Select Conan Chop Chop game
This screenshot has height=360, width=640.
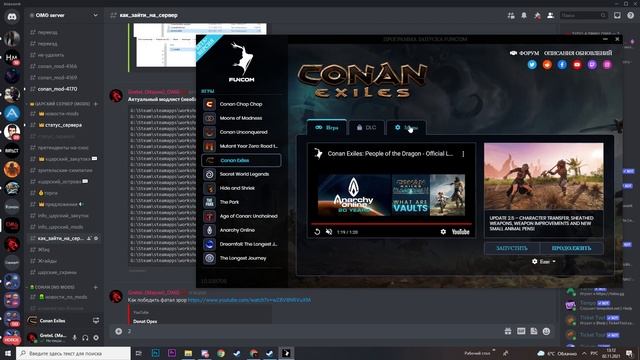241,104
